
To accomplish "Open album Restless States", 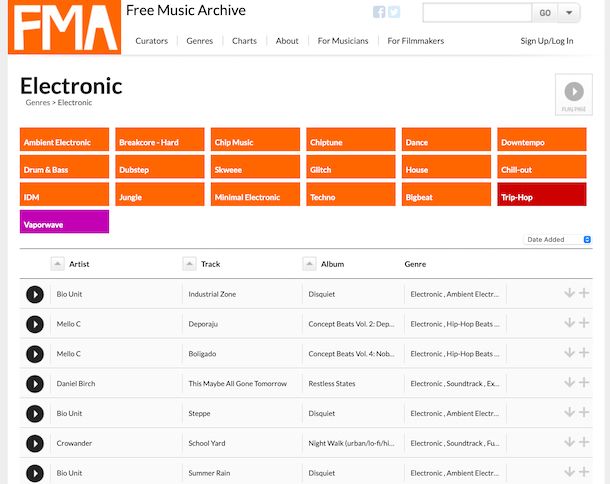I will (x=332, y=384).
